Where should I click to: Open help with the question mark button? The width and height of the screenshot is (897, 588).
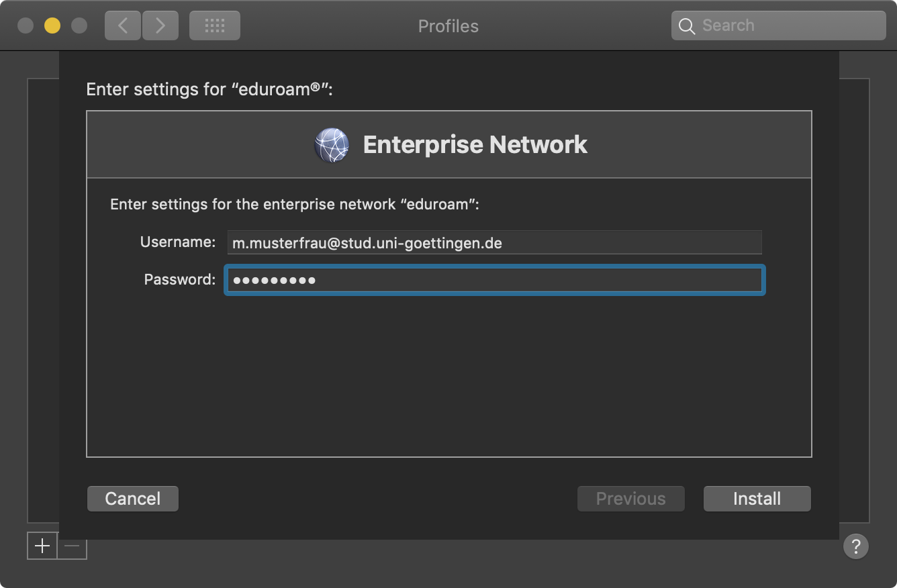tap(856, 546)
